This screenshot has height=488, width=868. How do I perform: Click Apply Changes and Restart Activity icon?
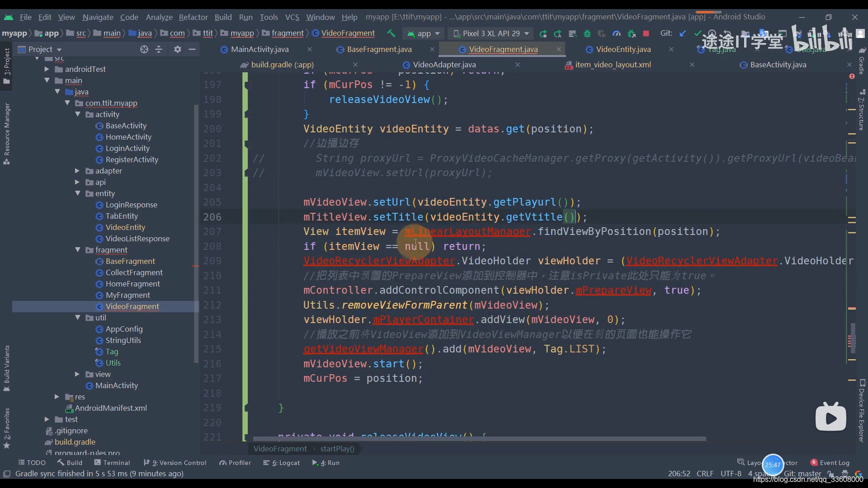557,33
